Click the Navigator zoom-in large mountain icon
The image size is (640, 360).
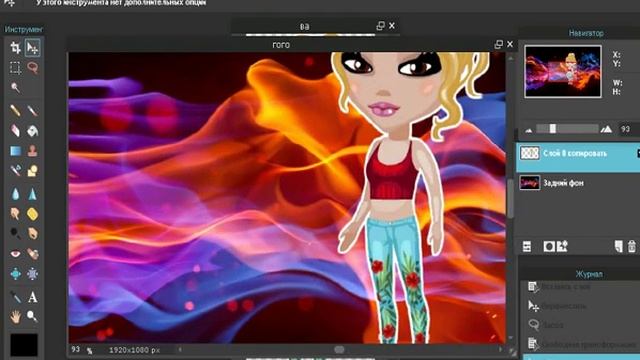[x=606, y=129]
